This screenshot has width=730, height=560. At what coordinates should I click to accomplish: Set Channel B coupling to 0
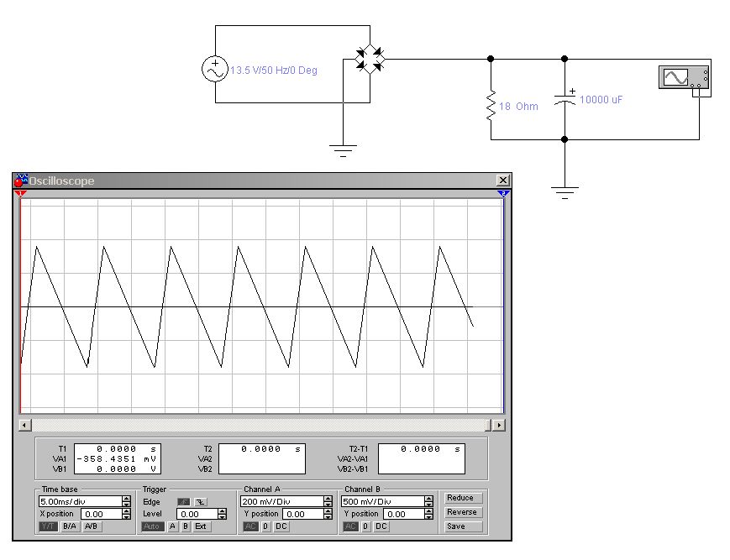(x=365, y=526)
